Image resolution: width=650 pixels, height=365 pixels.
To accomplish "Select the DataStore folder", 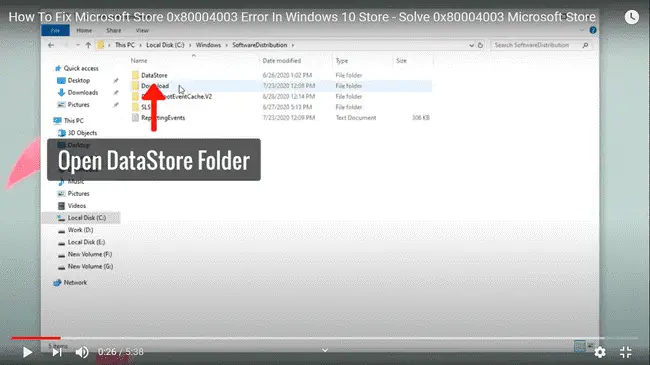I will point(154,75).
